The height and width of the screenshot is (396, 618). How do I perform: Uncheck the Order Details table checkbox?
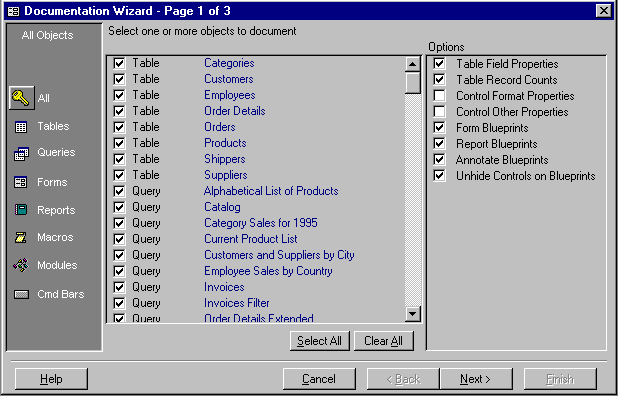(119, 111)
